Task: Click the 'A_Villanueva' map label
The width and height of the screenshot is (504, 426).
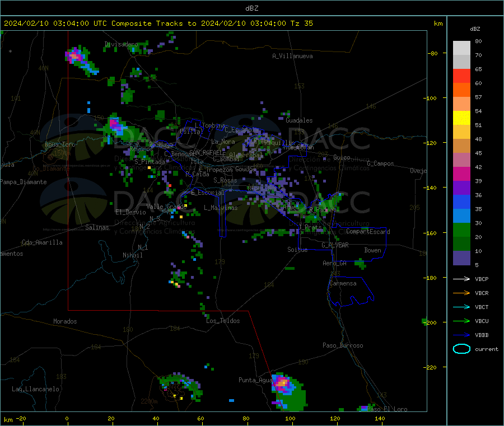Action: pyautogui.click(x=292, y=56)
